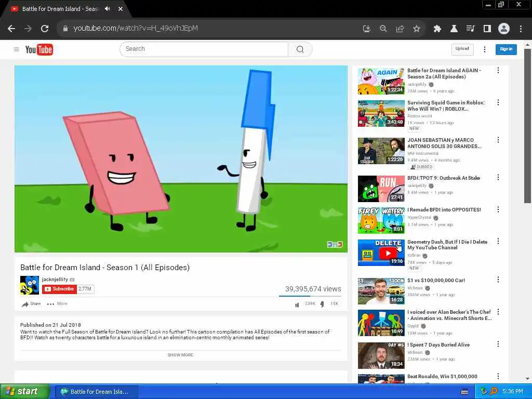This screenshot has height=399, width=532.
Task: Click the Upload button
Action: [x=462, y=49]
